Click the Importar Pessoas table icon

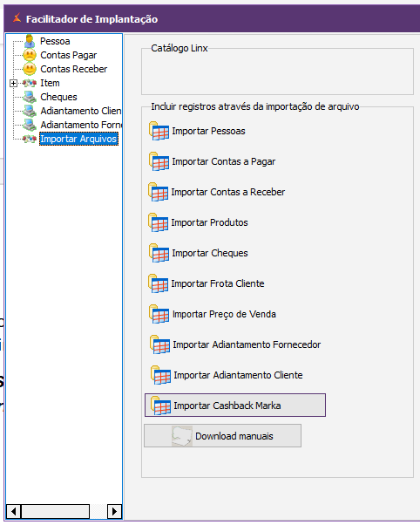[159, 131]
